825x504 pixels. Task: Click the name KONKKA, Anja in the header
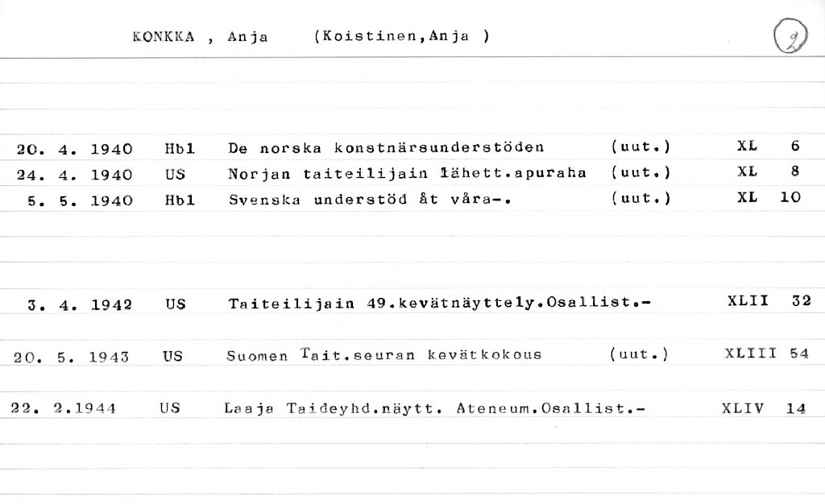200,36
